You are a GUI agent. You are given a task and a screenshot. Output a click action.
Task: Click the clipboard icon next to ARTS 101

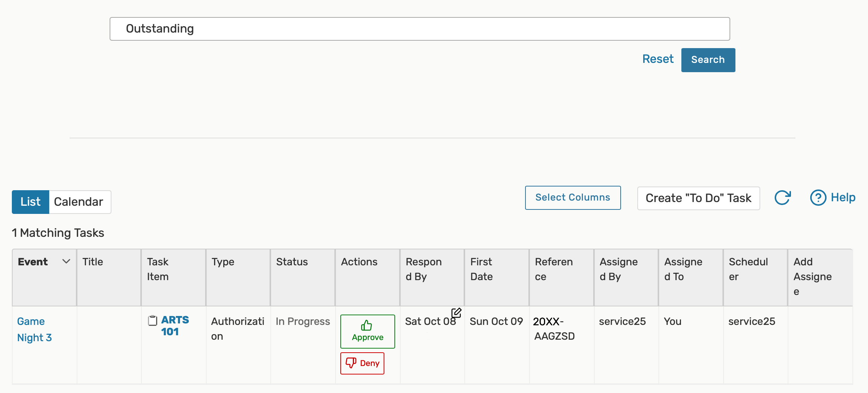coord(153,320)
